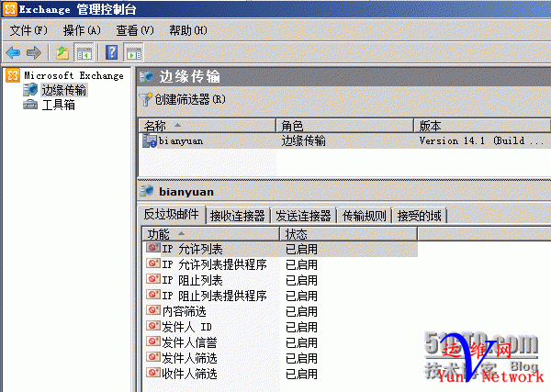Click the icon of the 发件人信誉 row

[153, 342]
